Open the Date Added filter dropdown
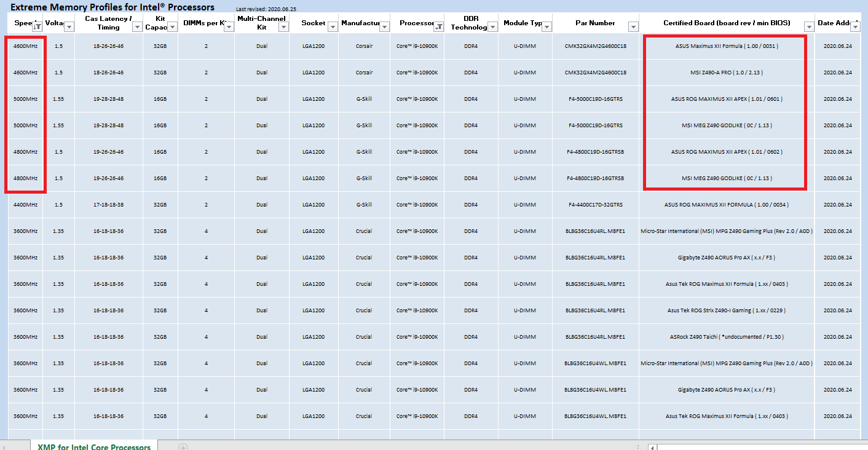 click(x=856, y=27)
